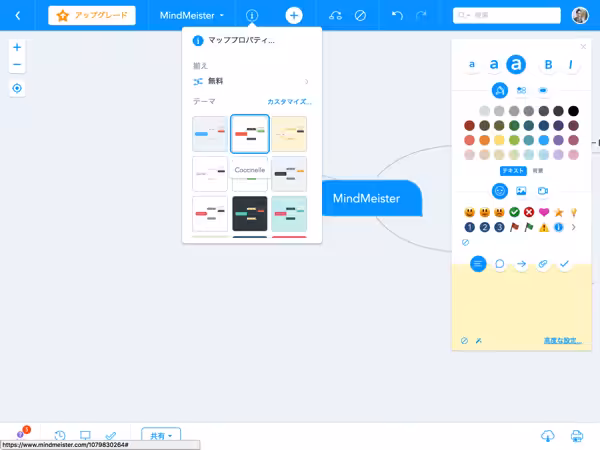Select text color style icon
The width and height of the screenshot is (600, 450).
500,91
